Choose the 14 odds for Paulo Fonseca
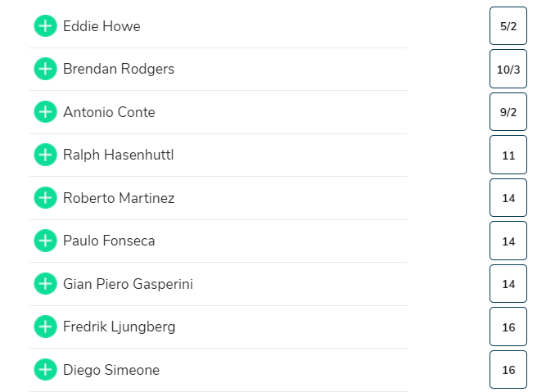The image size is (537, 392). pyautogui.click(x=508, y=241)
